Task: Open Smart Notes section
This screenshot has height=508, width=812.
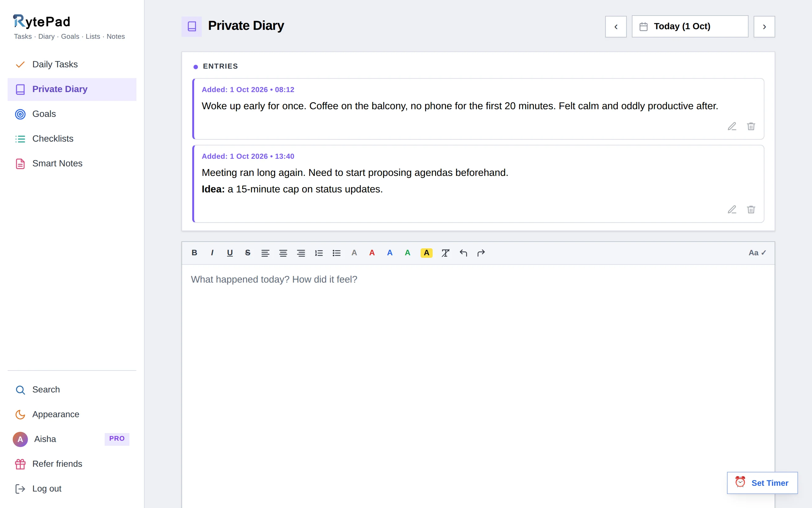Action: point(72,164)
